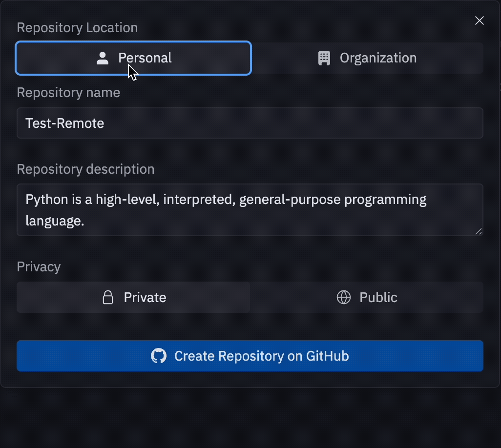501x448 pixels.
Task: Click the building icon on Organization
Action: 324,58
